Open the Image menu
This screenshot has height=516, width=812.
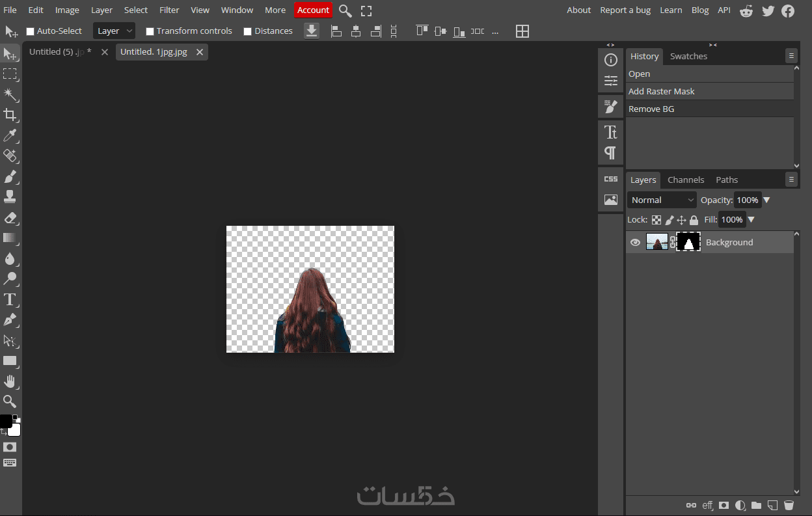67,10
